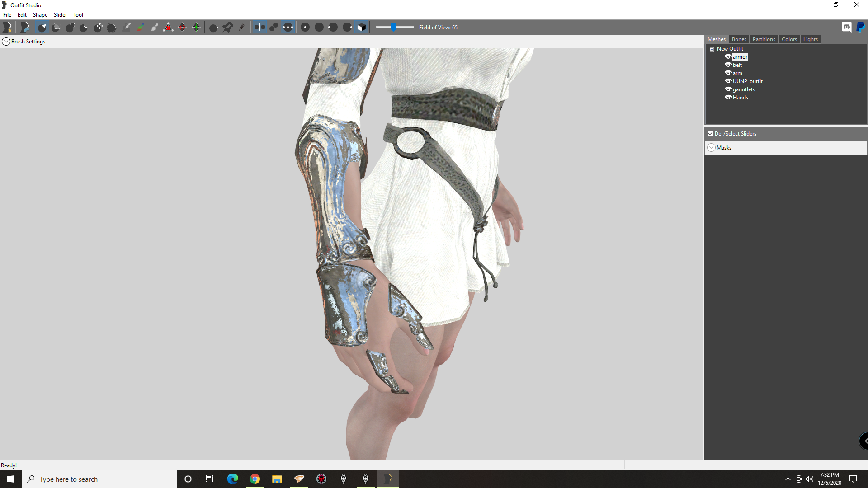Open the taskbar clock showing 7:32 PM
The image size is (868, 488).
[830, 479]
